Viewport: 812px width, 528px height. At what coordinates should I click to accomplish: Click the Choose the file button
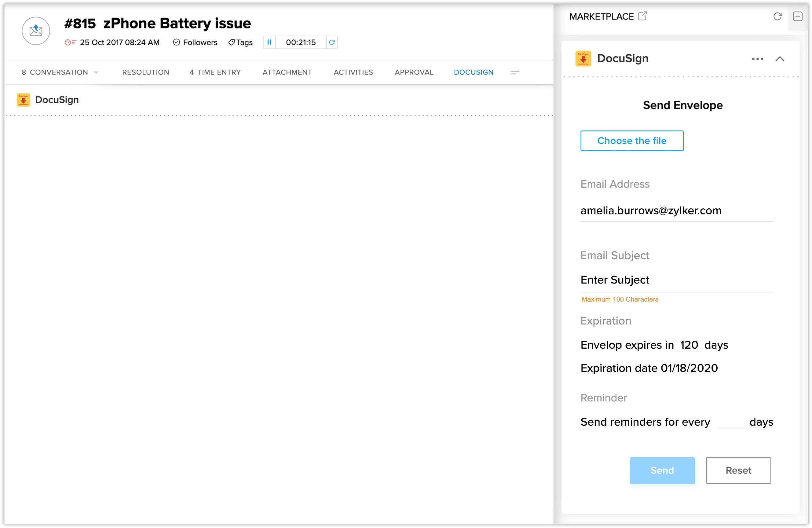tap(631, 141)
